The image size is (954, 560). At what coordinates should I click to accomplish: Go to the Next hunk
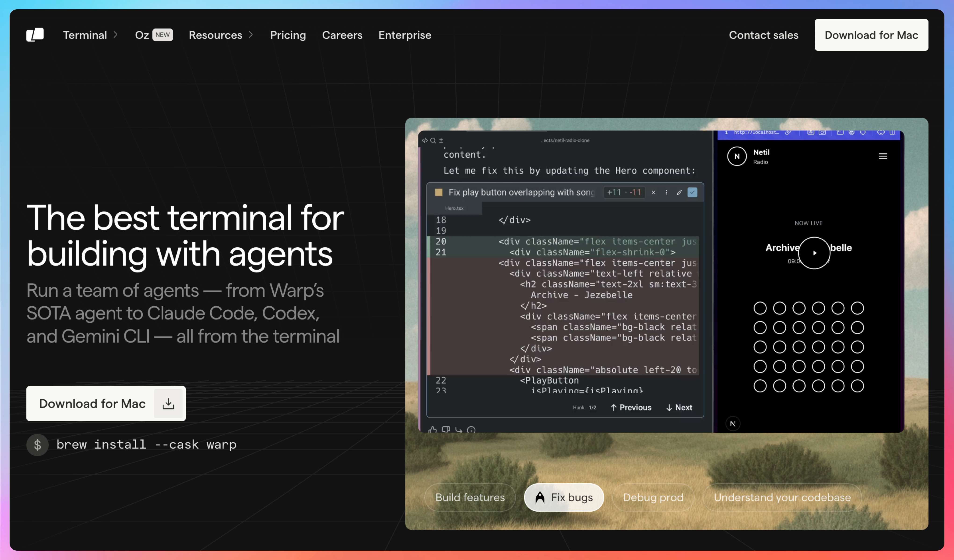679,408
